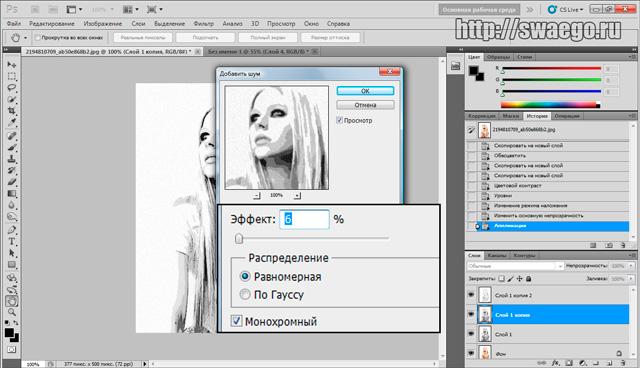Hide layer Слой 1
Viewport: 640px width, 368px height.
[x=471, y=334]
